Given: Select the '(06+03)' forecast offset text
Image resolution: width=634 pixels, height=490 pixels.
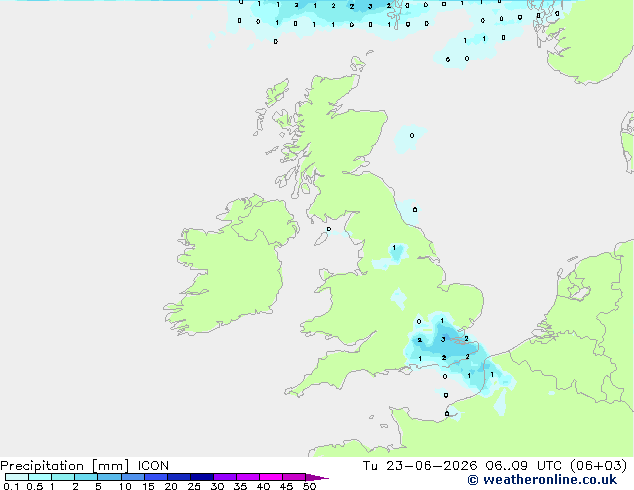Looking at the screenshot, I should (598, 466).
